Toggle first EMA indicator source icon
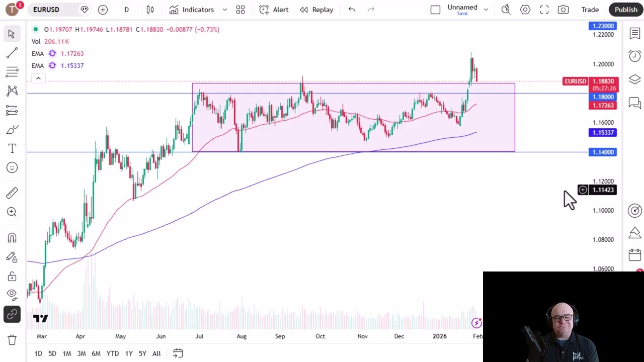The image size is (644, 362). click(x=52, y=53)
